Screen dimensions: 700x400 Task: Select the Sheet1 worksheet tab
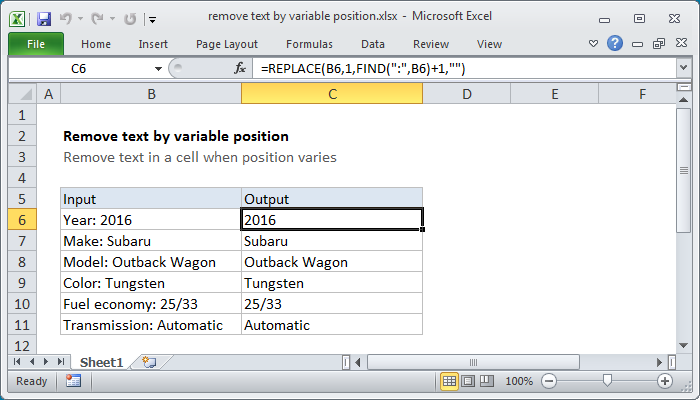point(101,362)
